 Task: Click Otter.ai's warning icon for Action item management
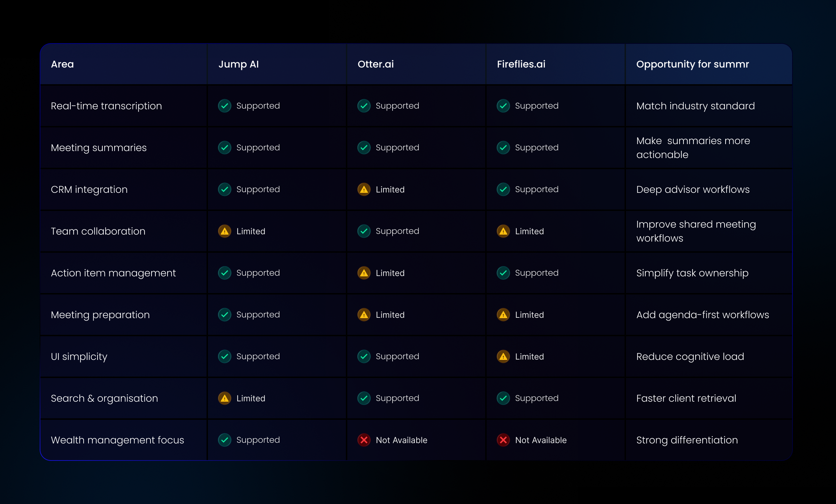(364, 273)
